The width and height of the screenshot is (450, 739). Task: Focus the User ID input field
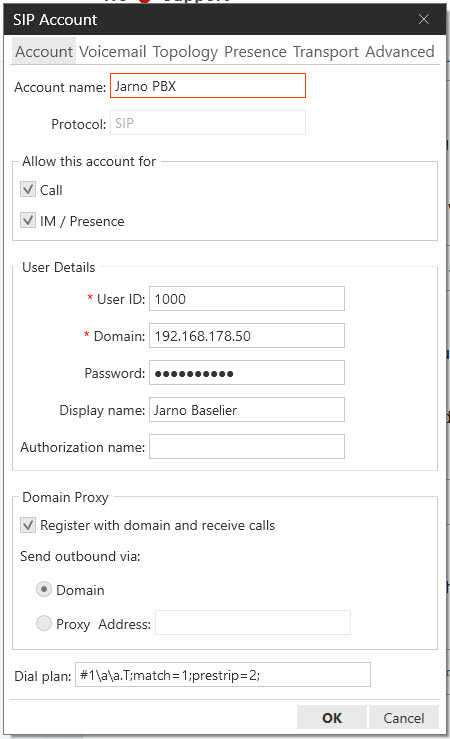247,299
